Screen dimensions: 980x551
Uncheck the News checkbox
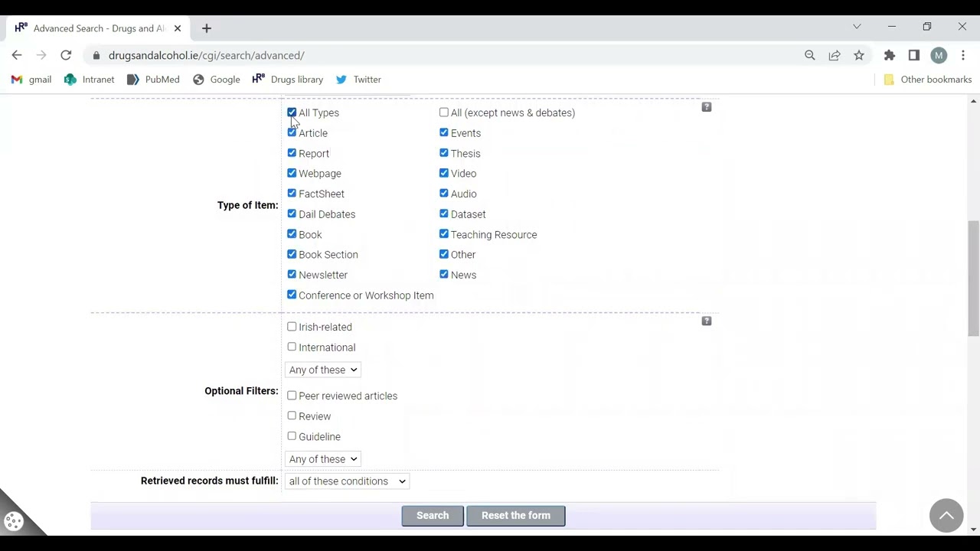point(444,275)
